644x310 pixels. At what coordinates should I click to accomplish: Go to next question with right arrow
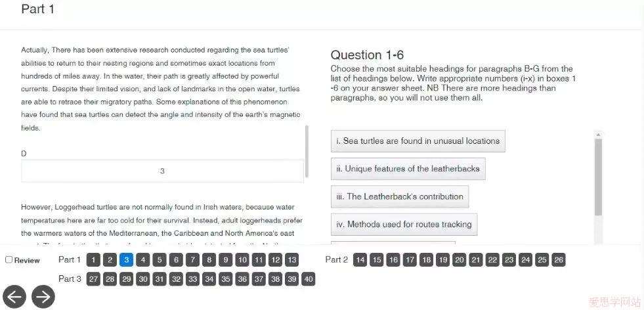click(43, 296)
